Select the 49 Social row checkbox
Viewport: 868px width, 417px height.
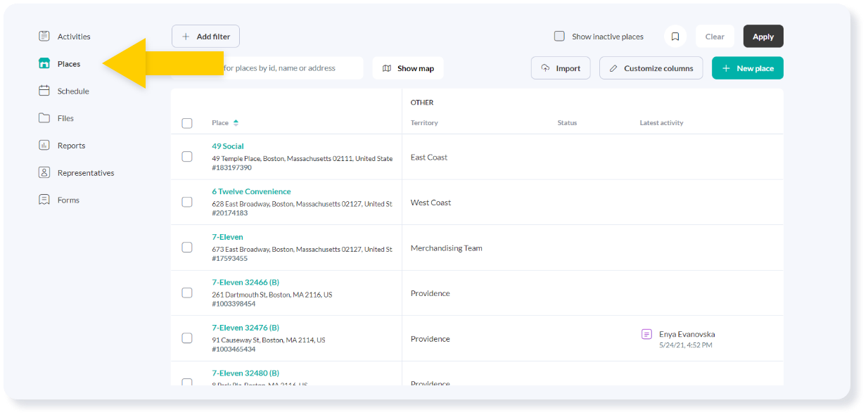[x=187, y=157]
